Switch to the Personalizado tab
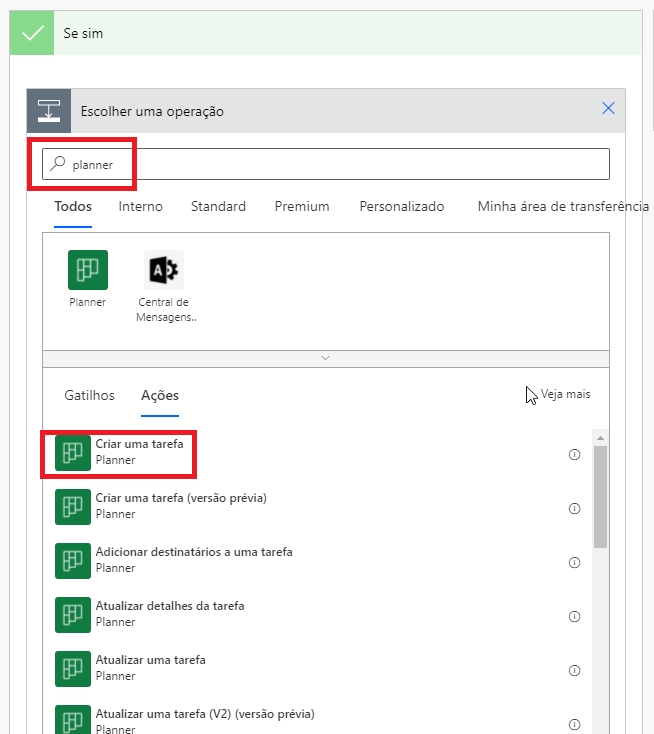Screen dimensions: 654x734 402,206
